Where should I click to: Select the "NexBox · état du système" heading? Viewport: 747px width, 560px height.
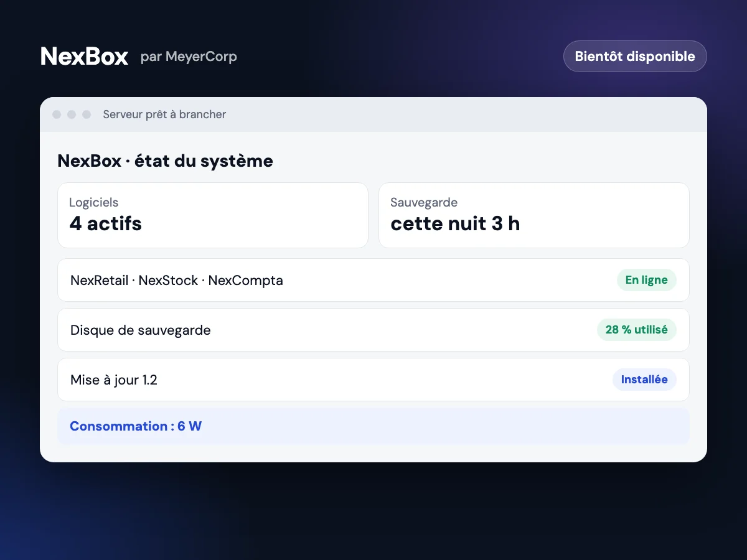[165, 161]
